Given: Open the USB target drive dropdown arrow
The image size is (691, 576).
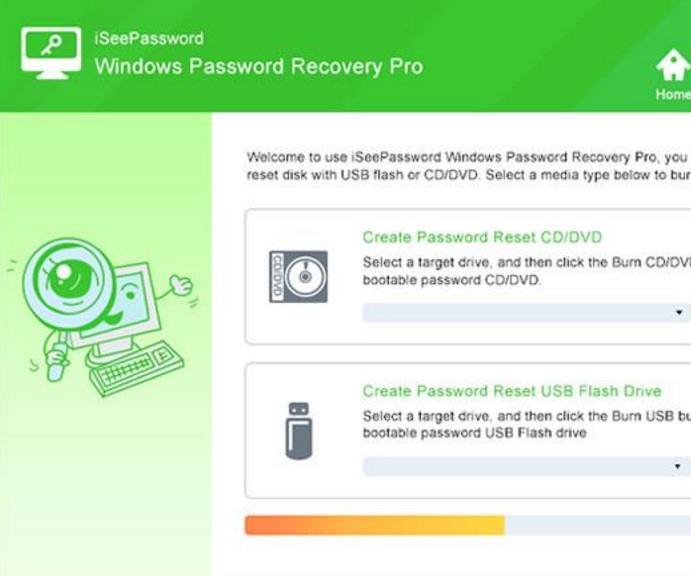Looking at the screenshot, I should (x=677, y=466).
